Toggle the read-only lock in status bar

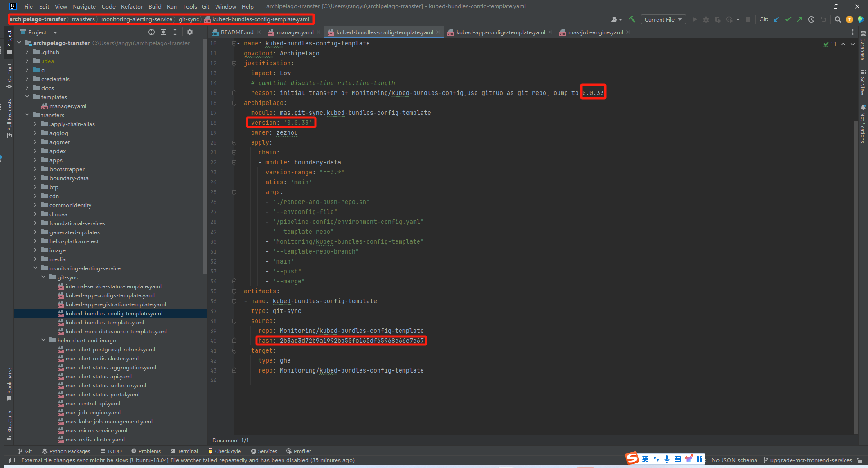point(859,460)
